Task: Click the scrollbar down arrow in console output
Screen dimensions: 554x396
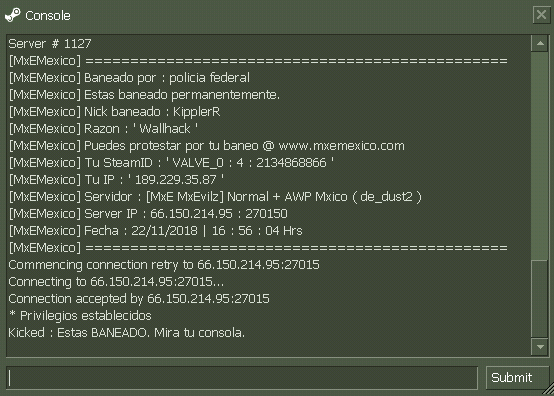Action: [x=540, y=347]
